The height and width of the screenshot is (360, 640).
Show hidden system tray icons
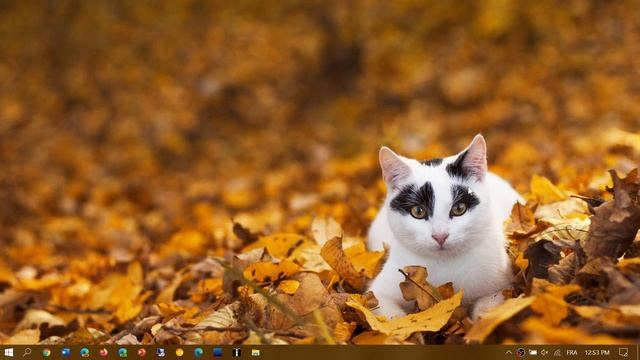[509, 352]
